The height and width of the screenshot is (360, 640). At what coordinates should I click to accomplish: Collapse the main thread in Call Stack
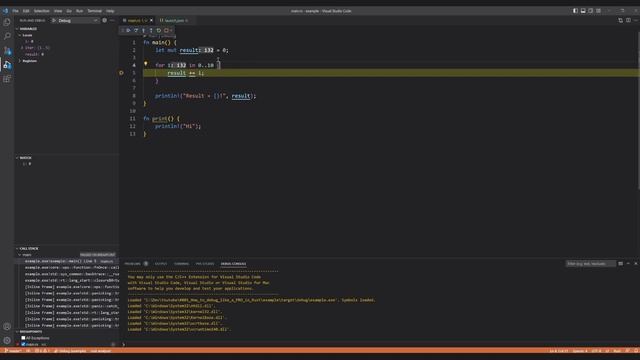20,255
